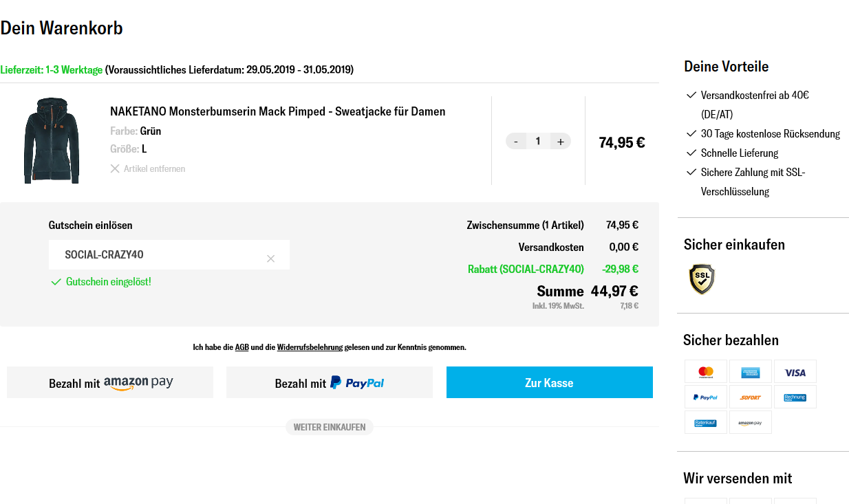Viewport: 849px width, 504px height.
Task: Click the VISA payment icon
Action: [x=795, y=372]
